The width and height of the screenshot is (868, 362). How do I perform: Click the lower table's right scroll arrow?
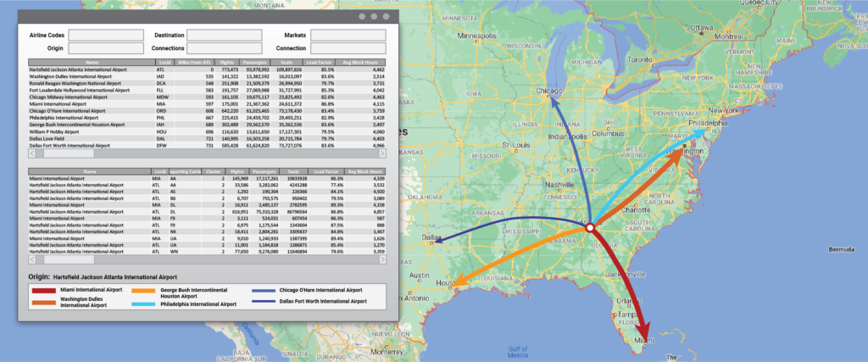click(x=382, y=259)
